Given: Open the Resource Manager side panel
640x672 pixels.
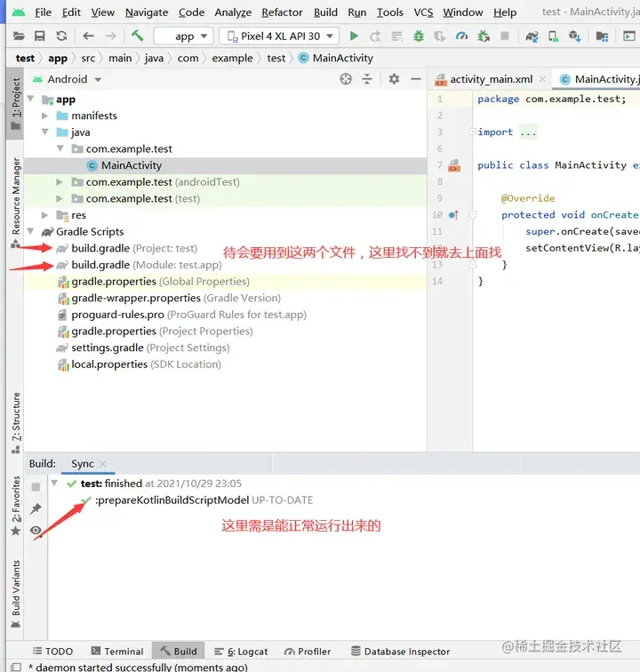Looking at the screenshot, I should click(16, 202).
